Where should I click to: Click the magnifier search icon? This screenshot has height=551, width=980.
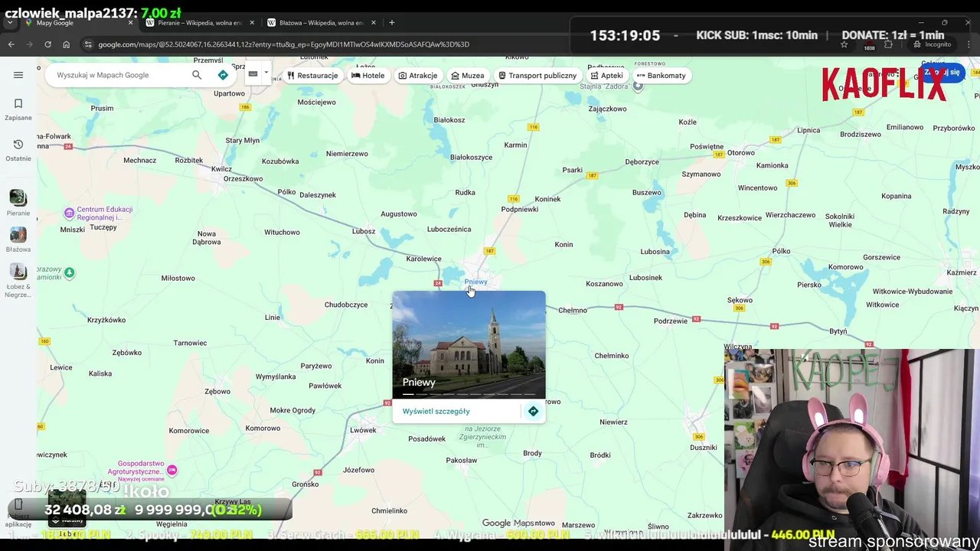pos(197,75)
